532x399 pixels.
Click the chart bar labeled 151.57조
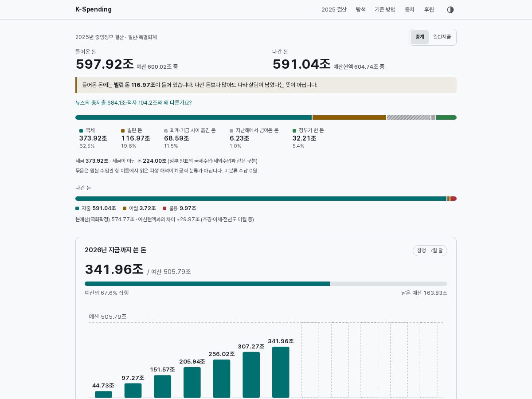click(163, 386)
